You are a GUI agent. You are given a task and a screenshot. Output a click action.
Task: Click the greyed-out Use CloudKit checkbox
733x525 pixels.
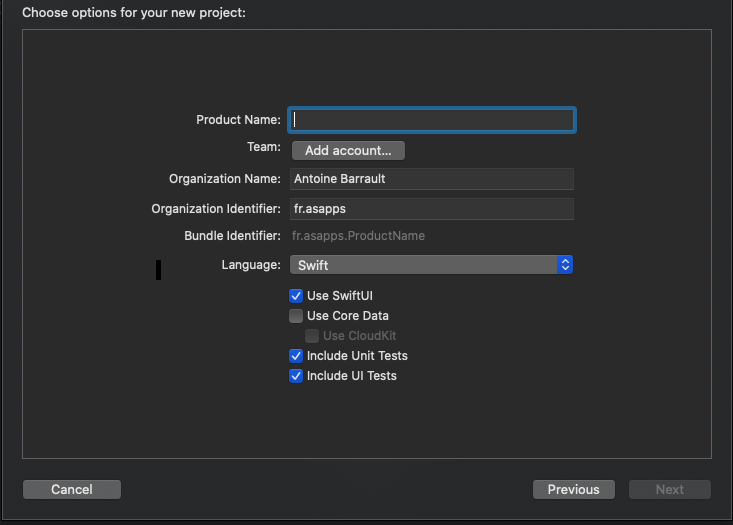click(312, 336)
